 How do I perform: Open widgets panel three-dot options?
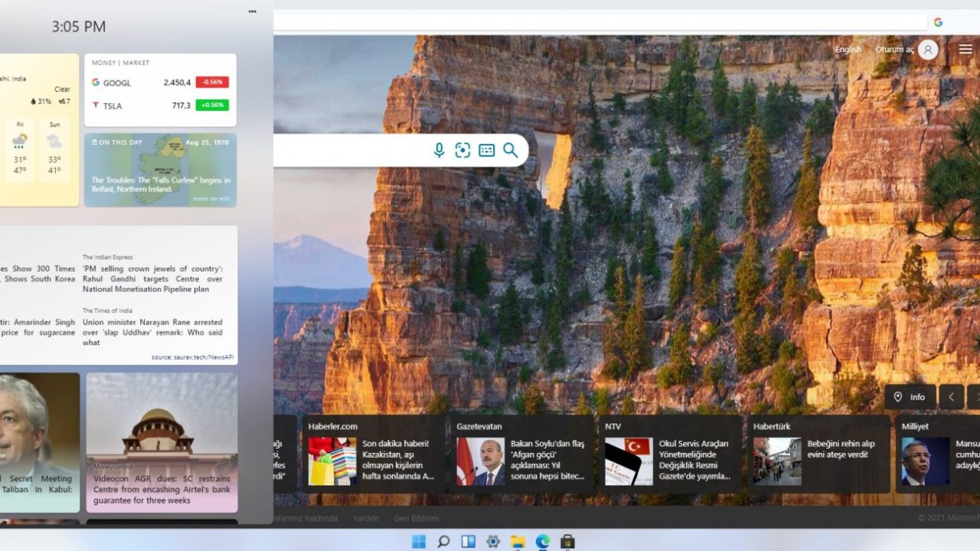(x=253, y=11)
